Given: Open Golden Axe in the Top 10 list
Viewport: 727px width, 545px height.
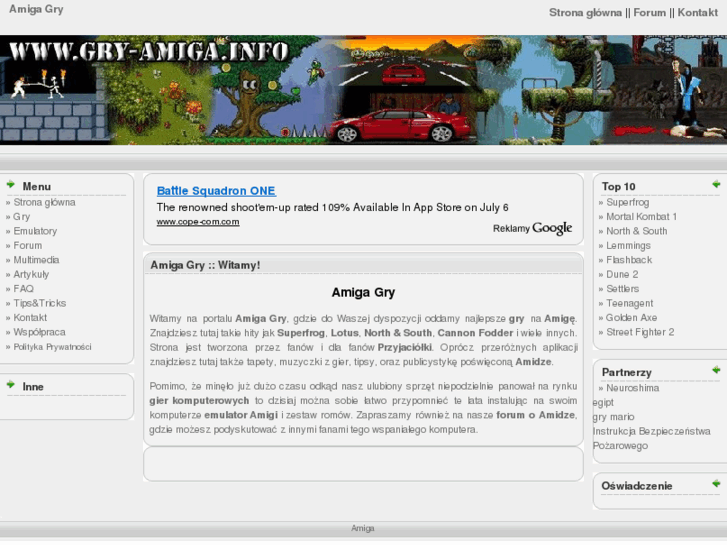Looking at the screenshot, I should pos(631,317).
